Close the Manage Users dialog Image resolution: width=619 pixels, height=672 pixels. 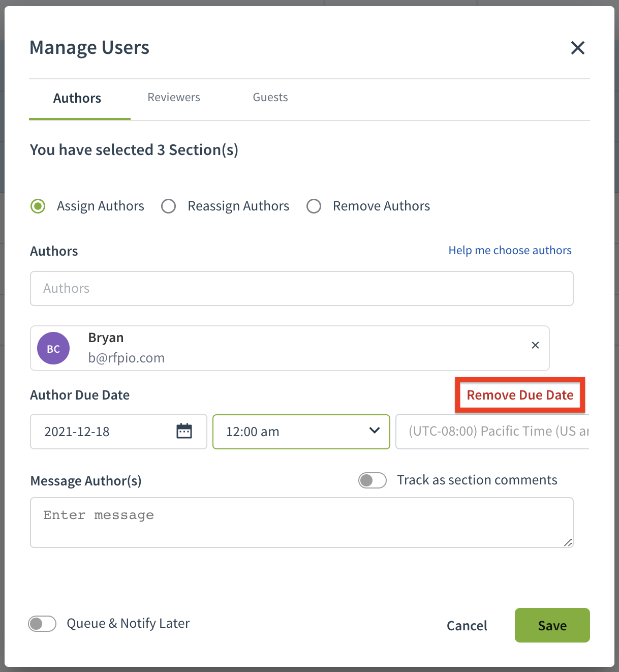click(578, 48)
